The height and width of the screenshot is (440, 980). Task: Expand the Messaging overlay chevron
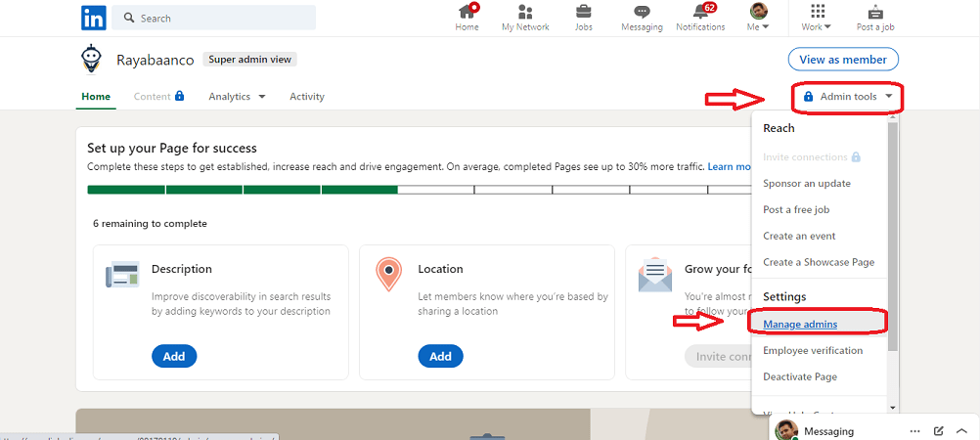click(961, 431)
